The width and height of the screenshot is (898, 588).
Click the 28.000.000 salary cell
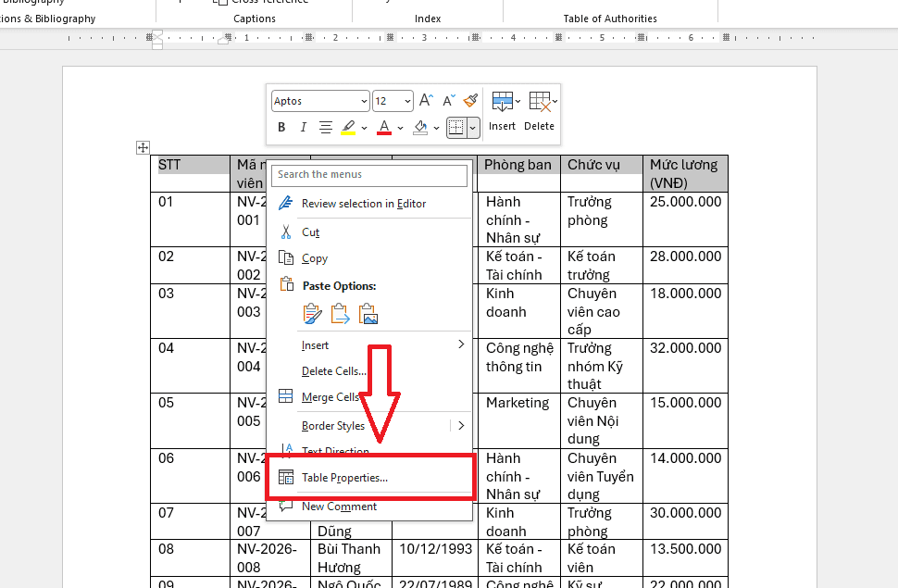[685, 266]
